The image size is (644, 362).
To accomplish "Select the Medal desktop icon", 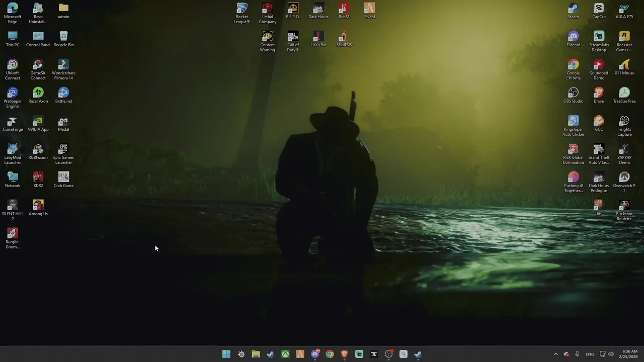I will click(63, 123).
